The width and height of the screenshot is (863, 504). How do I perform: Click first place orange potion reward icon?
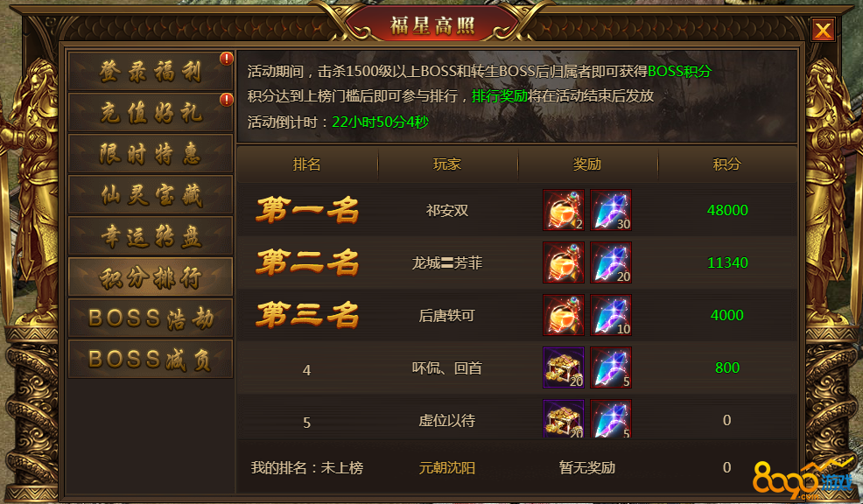click(x=564, y=210)
